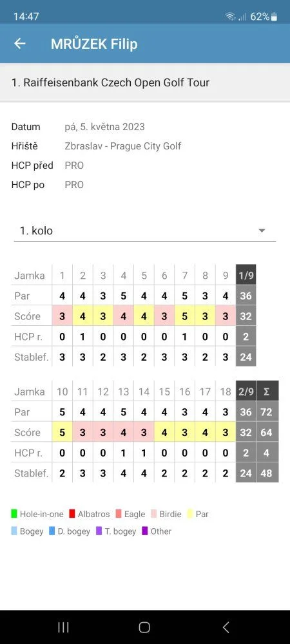
Task: Select hole 13 score cell
Action: point(123,432)
